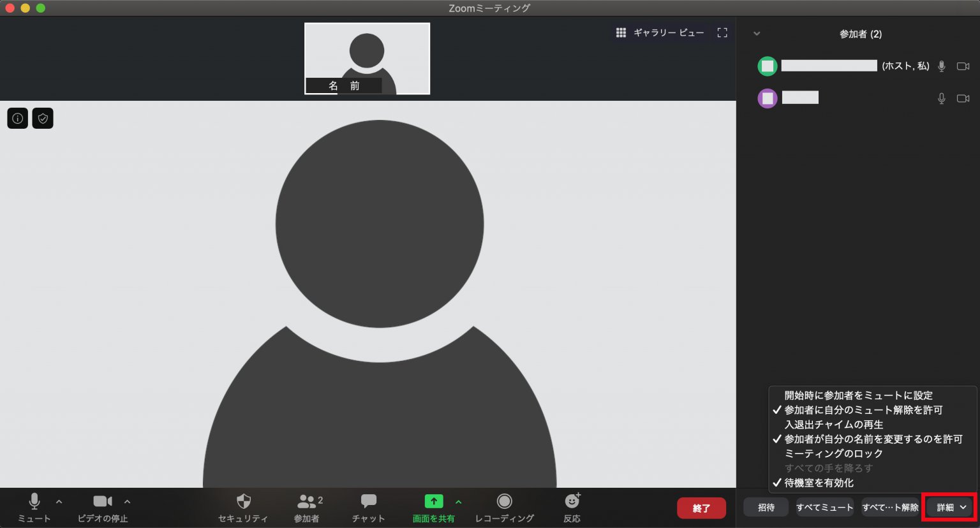Click host's camera icon in participant list

pos(963,66)
